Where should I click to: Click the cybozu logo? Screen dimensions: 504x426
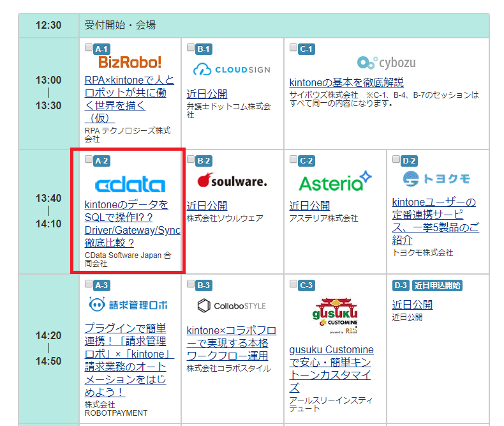tap(387, 63)
